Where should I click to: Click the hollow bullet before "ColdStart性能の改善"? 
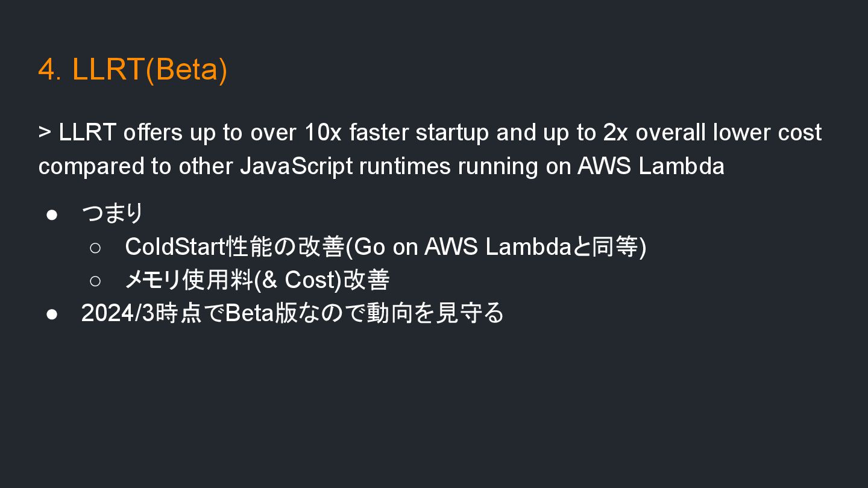[95, 248]
